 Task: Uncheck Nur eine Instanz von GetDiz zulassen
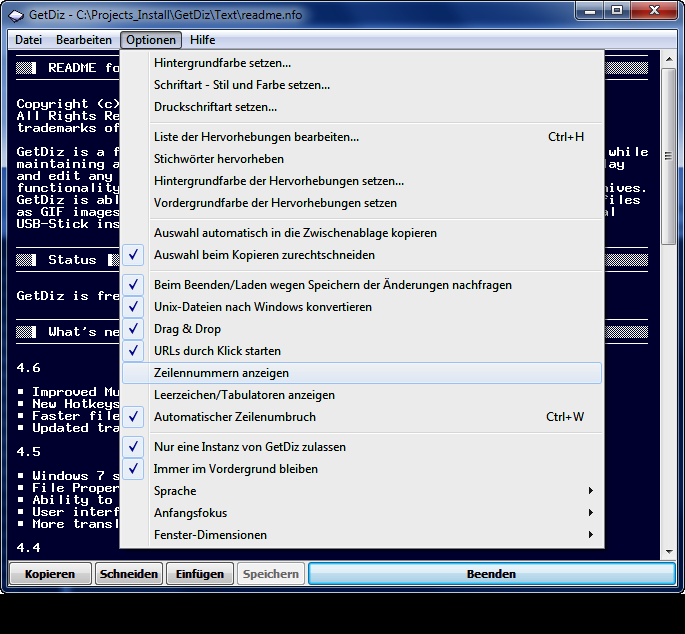click(362, 447)
